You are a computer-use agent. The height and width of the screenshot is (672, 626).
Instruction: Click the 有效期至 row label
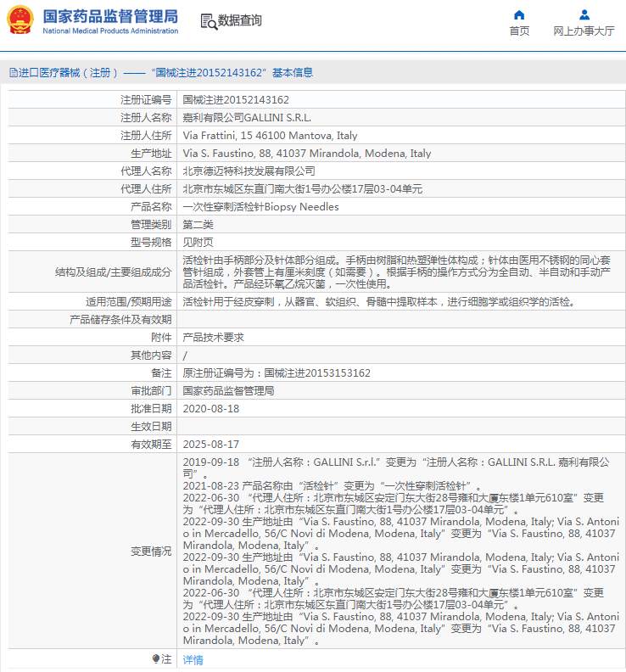(151, 445)
